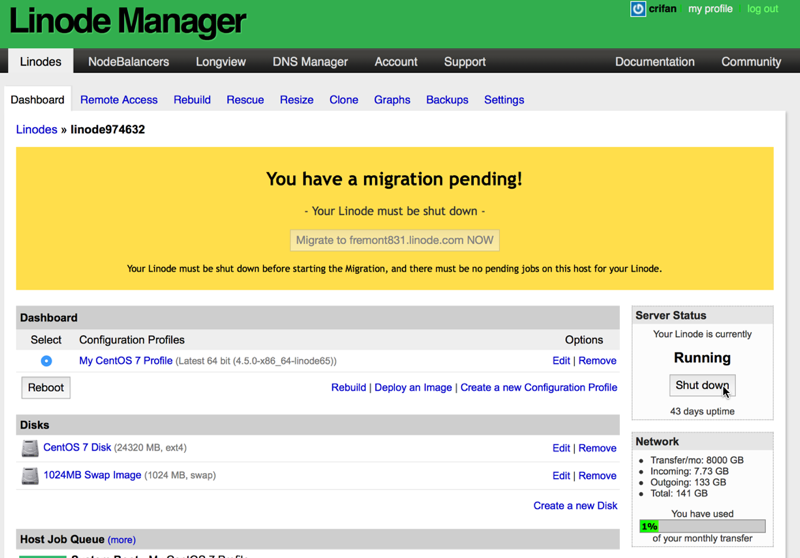The width and height of the screenshot is (800, 558).
Task: Remove the My CentOS 7 Profile configuration
Action: tap(597, 361)
